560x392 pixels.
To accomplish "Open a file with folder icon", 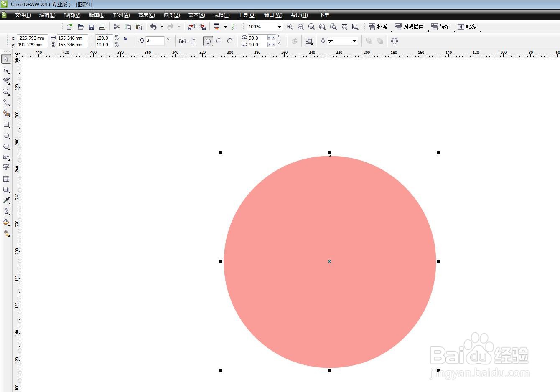I will point(80,27).
